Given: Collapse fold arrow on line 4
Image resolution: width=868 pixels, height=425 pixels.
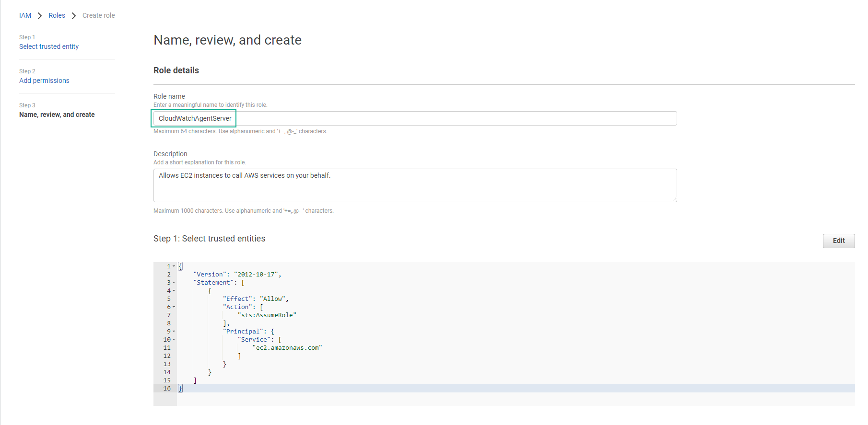Looking at the screenshot, I should (174, 291).
